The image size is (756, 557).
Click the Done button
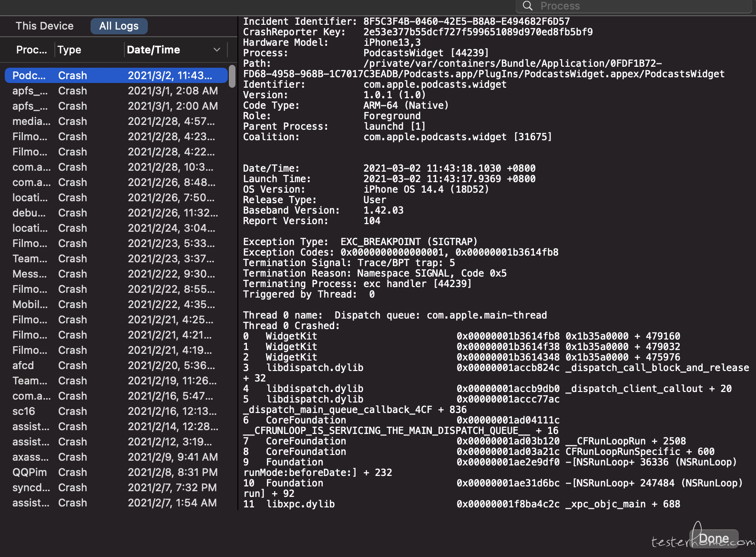click(714, 539)
